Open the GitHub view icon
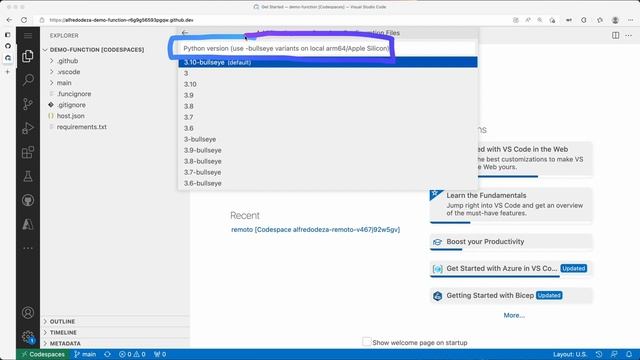This screenshot has width=640, height=360. [28, 200]
